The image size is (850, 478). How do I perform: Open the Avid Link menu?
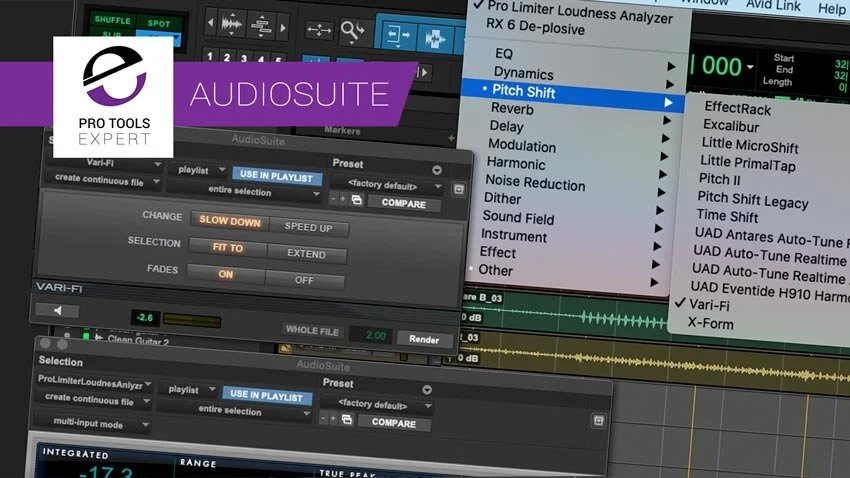tap(773, 5)
